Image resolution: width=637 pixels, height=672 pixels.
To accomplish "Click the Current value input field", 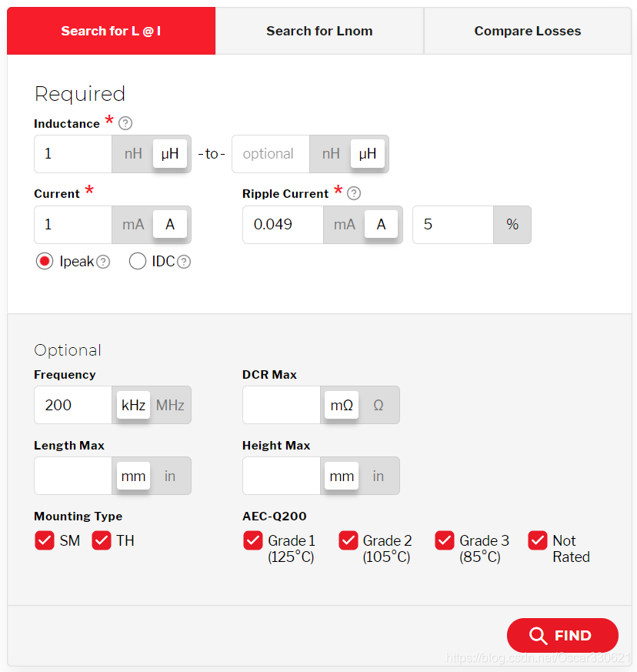I will pos(73,225).
